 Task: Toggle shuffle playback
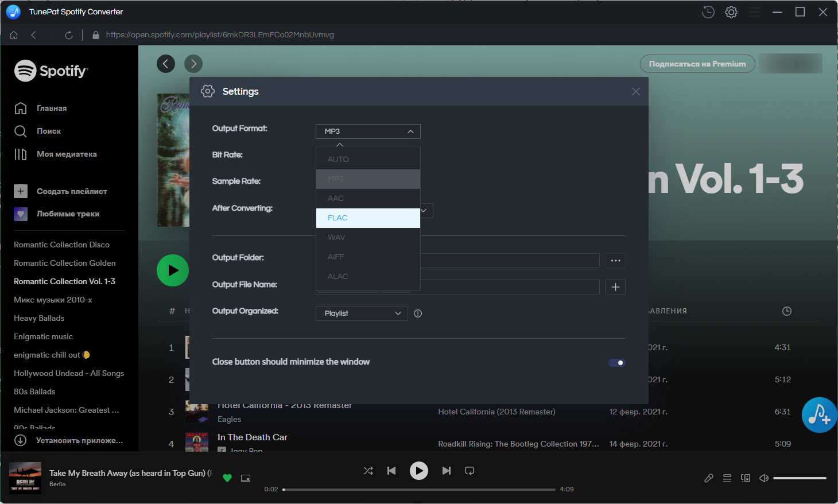point(368,471)
